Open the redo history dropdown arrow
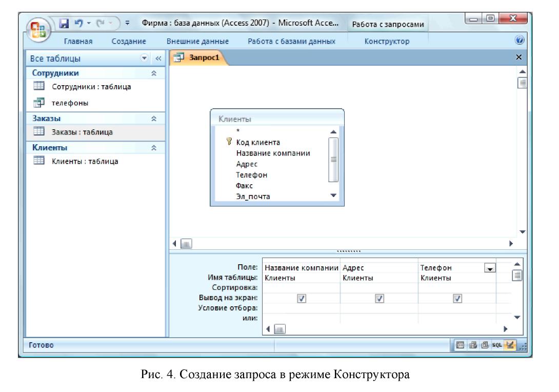This screenshot has height=392, width=559. [x=110, y=23]
